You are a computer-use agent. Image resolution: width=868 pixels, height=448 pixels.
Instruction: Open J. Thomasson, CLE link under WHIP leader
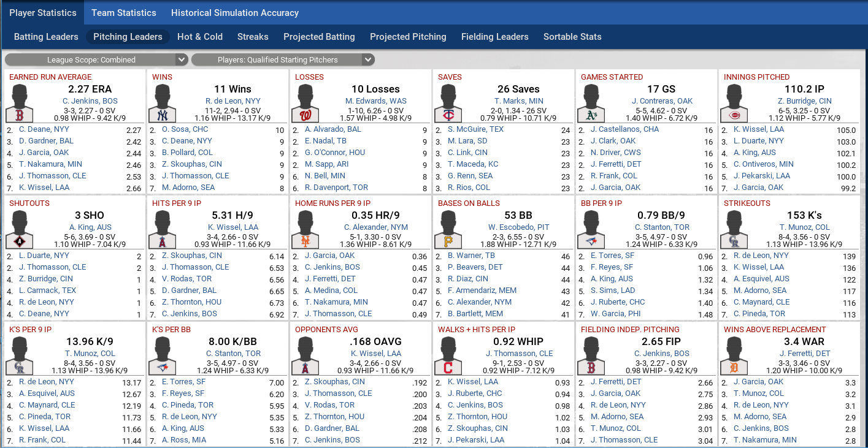point(519,354)
